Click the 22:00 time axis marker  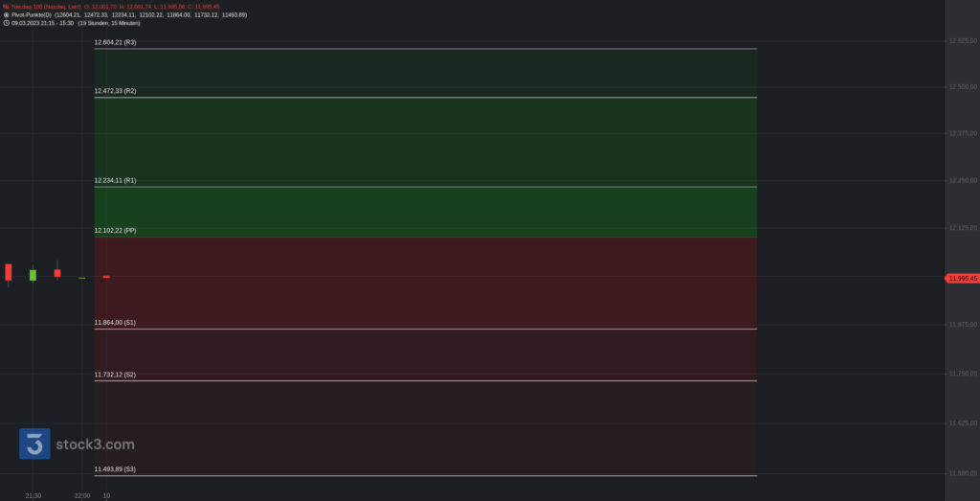coord(82,496)
